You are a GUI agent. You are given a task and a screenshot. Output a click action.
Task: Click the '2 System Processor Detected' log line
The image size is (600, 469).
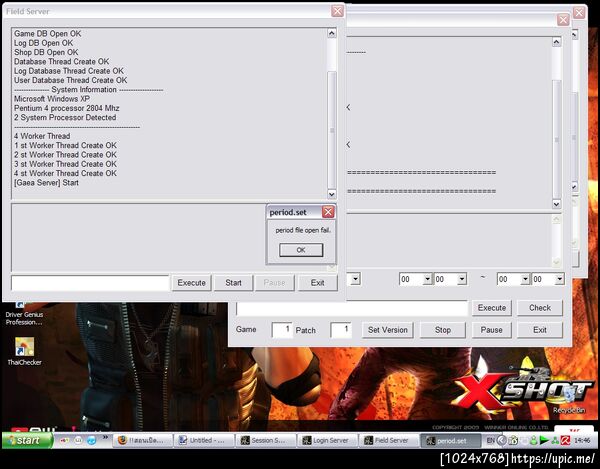coord(65,117)
